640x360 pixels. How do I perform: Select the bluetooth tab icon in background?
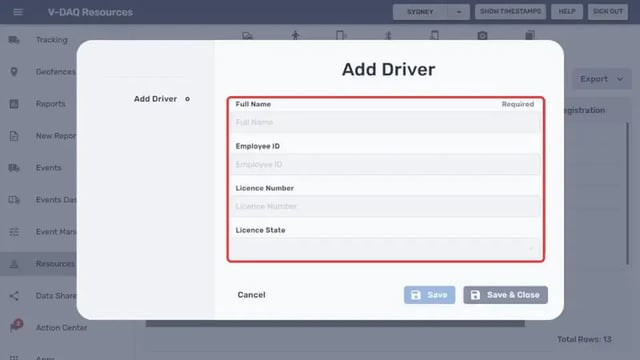point(388,36)
